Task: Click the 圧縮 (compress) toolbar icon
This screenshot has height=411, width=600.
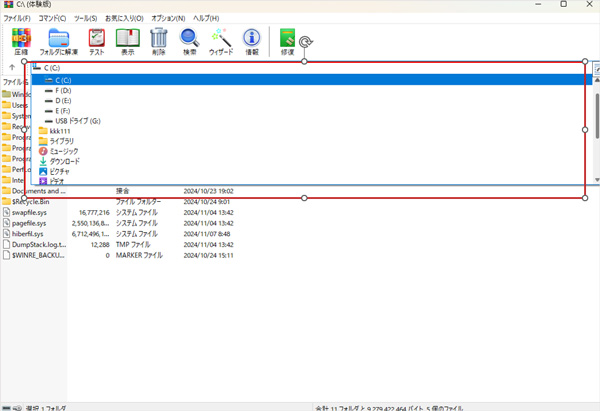Action: [x=21, y=41]
